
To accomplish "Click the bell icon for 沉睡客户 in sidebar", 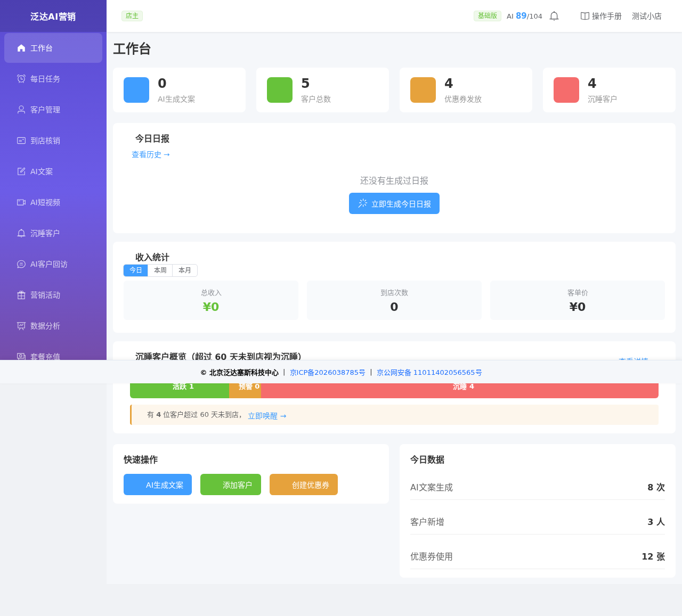I will coord(21,233).
